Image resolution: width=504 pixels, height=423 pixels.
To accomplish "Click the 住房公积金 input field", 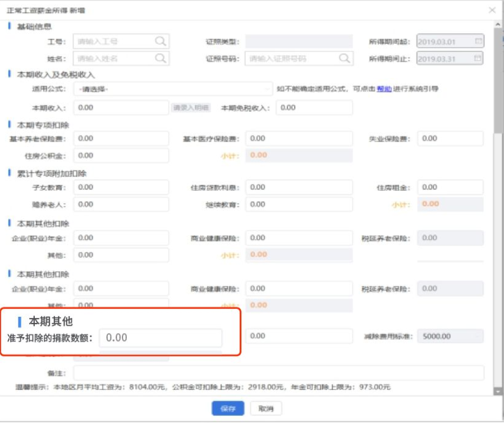I will 121,156.
